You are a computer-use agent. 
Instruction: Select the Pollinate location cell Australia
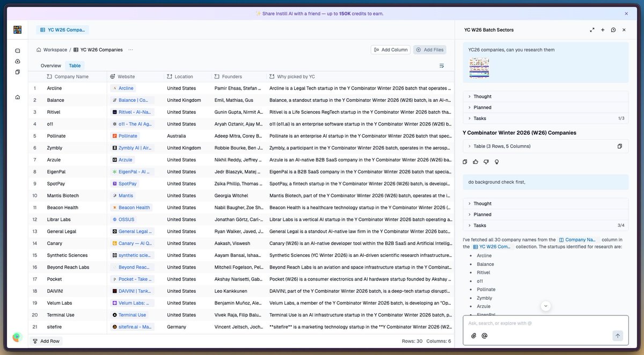point(186,136)
